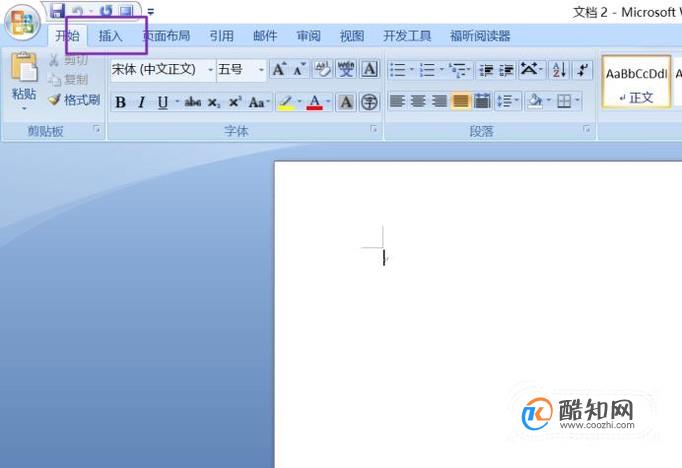The width and height of the screenshot is (682, 468).
Task: Apply numbered list
Action: pos(427,70)
